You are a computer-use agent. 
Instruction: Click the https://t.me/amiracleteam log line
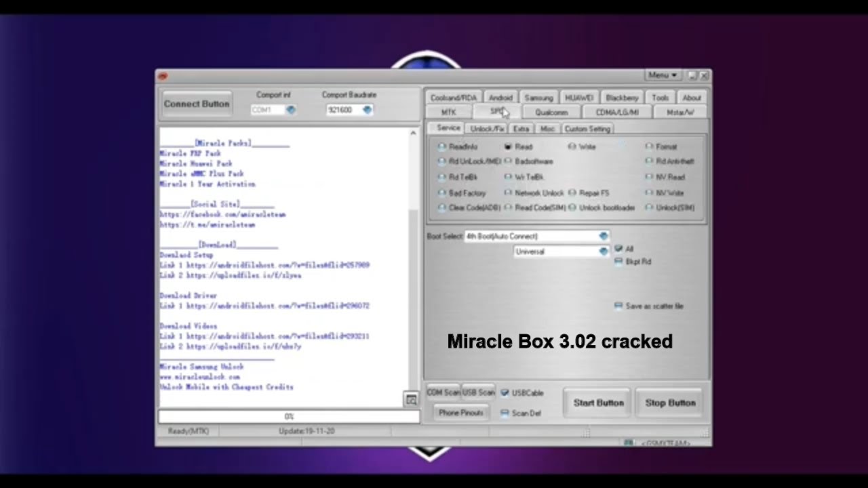pos(208,224)
